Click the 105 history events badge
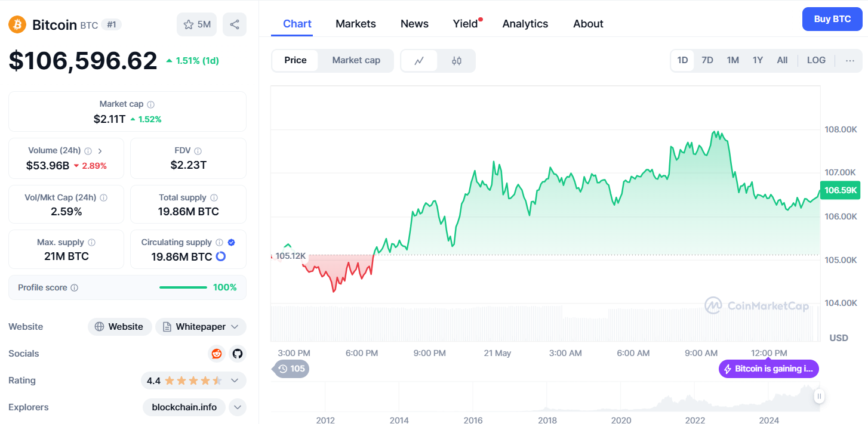The image size is (868, 424). 291,369
